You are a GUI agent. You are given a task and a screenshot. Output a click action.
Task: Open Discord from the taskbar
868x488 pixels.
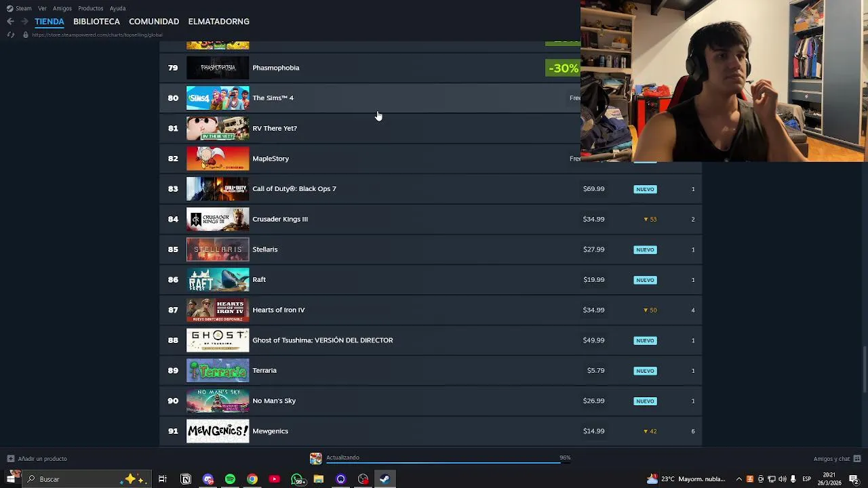coord(208,479)
